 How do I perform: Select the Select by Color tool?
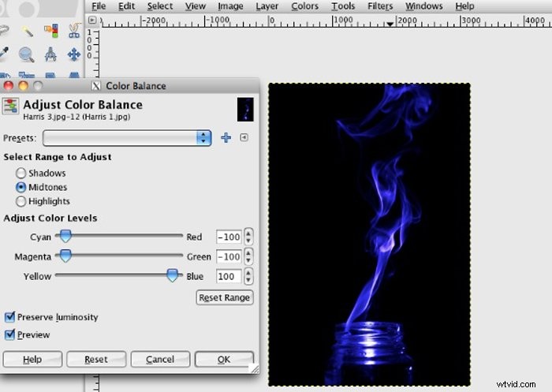tap(50, 31)
